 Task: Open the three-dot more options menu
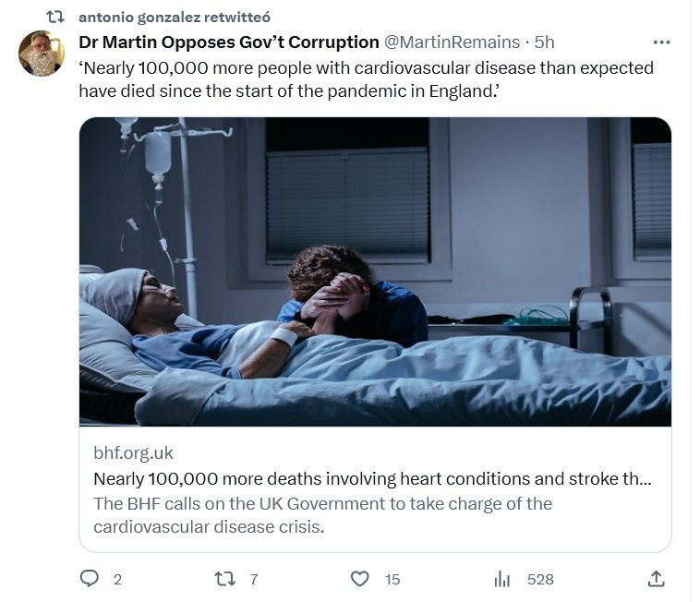(661, 42)
